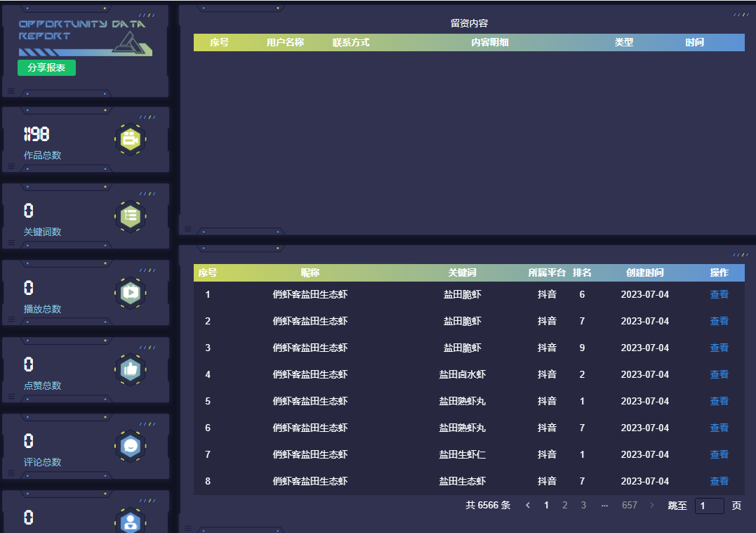Select page 2 in pagination
Viewport: 756px width, 533px height.
[x=564, y=505]
